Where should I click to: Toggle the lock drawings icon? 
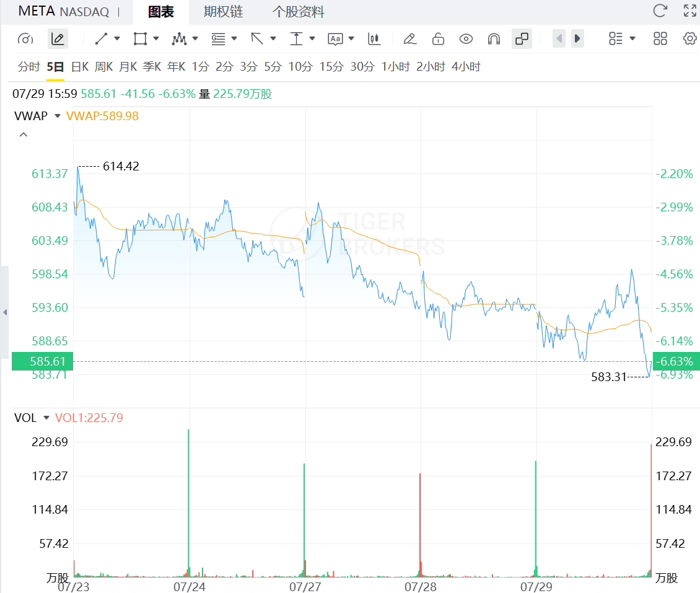point(438,39)
